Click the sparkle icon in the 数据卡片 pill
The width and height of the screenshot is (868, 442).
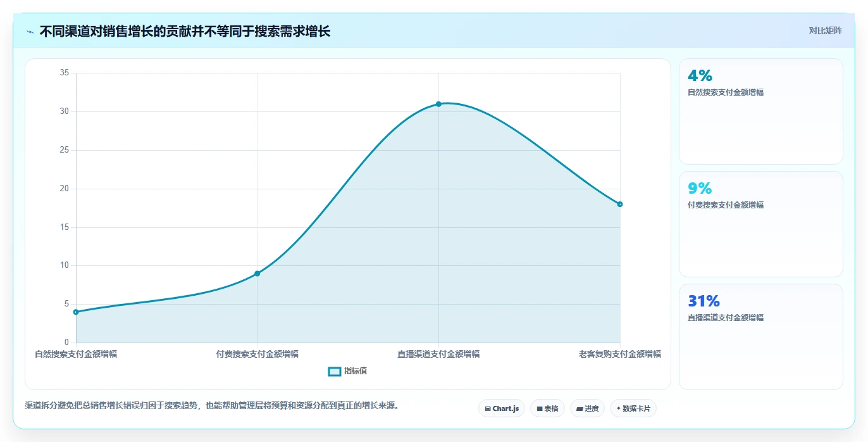[619, 408]
